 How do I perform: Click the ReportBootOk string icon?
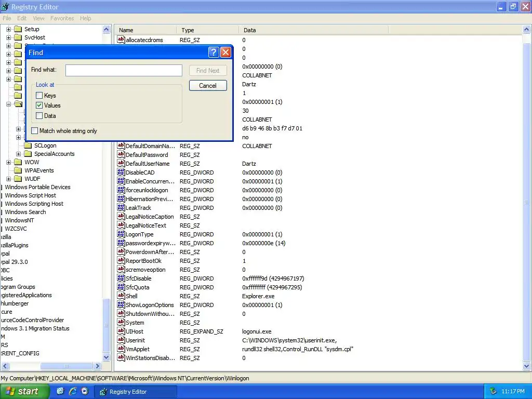(x=121, y=260)
